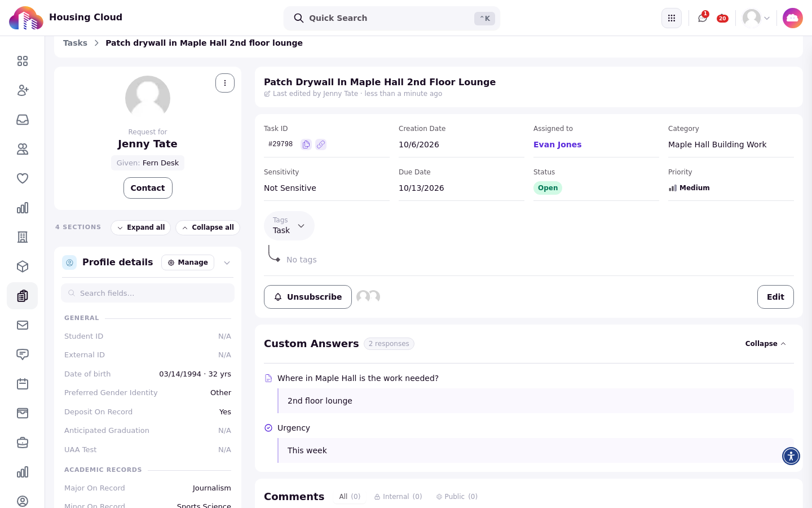Open the user account dropdown in header

click(756, 18)
